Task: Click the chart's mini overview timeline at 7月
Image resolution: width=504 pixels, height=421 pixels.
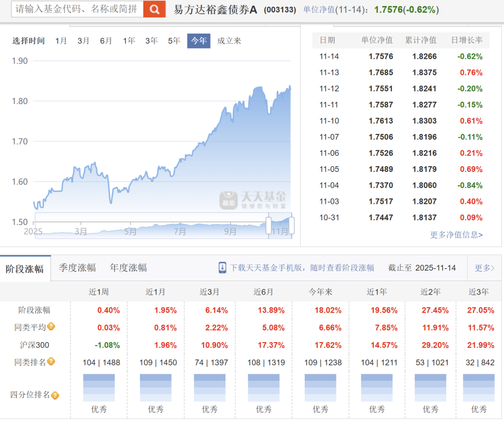Action: pos(180,231)
